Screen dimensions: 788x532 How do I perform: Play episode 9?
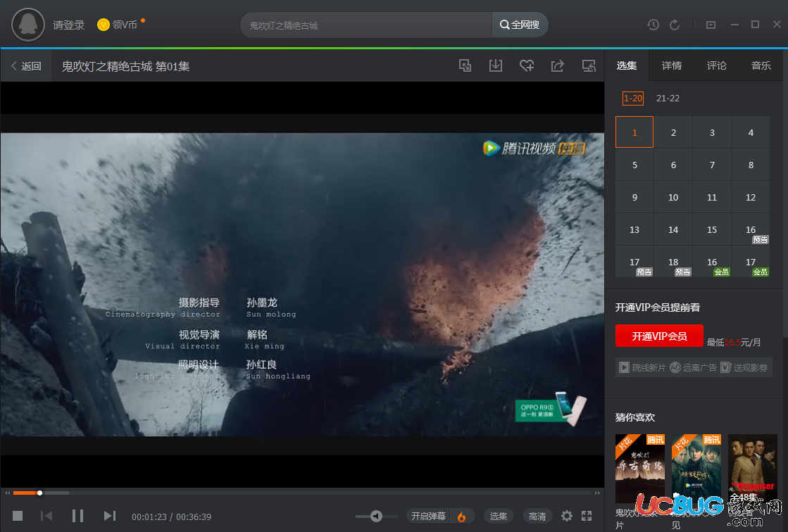pyautogui.click(x=634, y=197)
